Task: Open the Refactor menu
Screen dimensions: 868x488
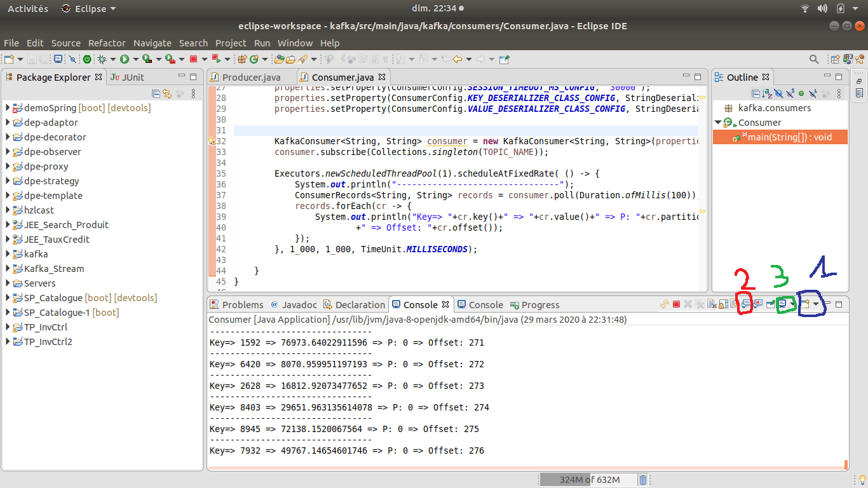Action: coord(107,43)
